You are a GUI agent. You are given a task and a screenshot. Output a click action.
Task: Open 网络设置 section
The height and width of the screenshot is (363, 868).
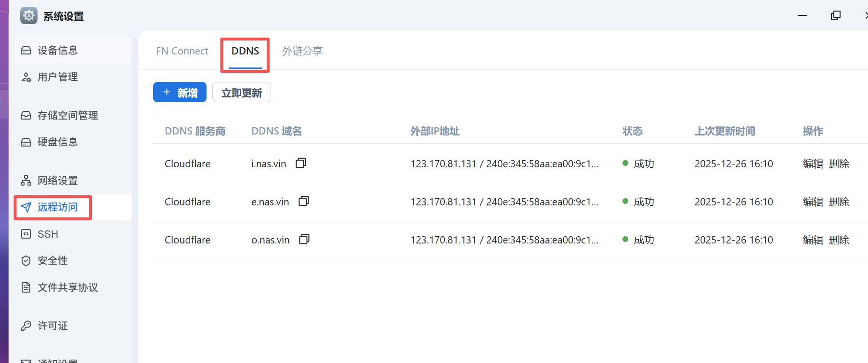click(x=73, y=180)
